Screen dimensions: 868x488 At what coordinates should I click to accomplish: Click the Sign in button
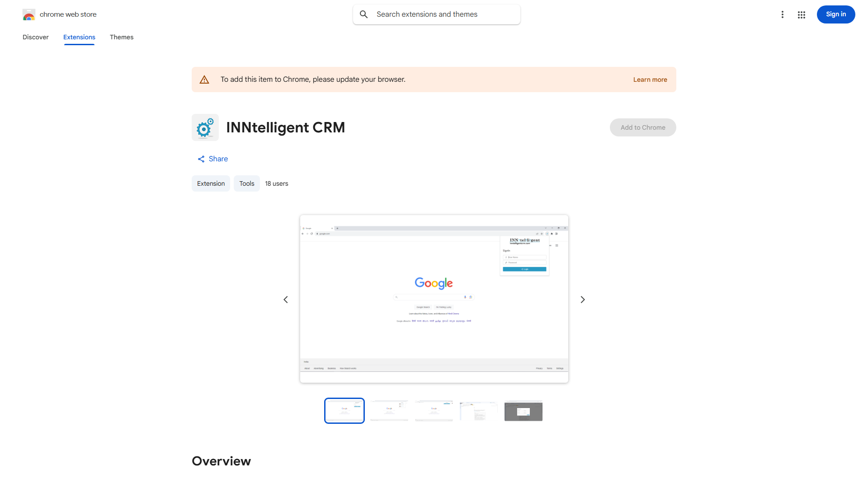coord(835,14)
